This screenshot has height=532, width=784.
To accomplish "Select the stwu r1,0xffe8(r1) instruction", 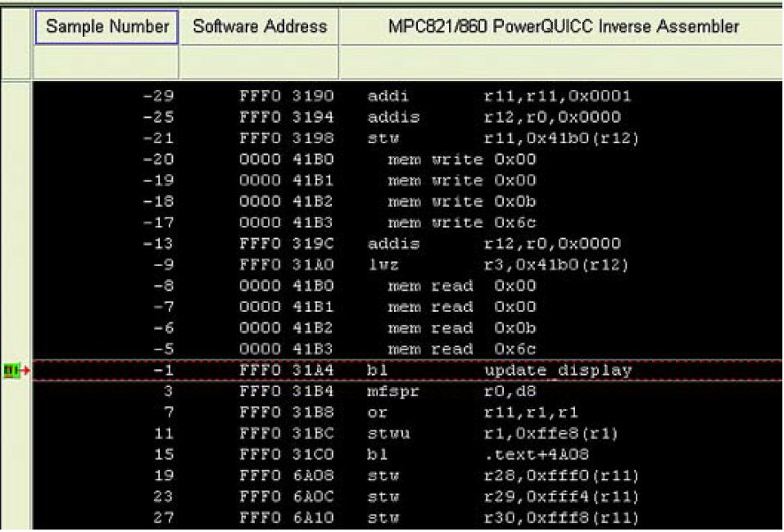I will (x=492, y=433).
